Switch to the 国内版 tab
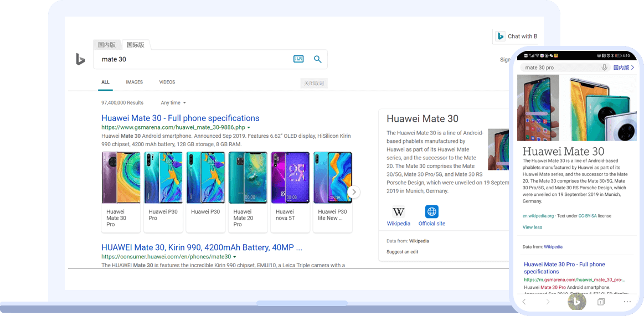Screen dimensions: 644x316 pos(107,45)
